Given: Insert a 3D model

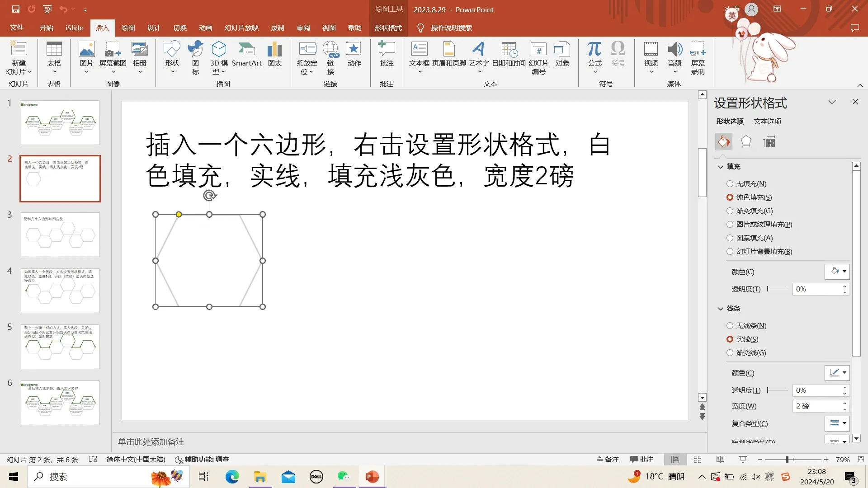Looking at the screenshot, I should pyautogui.click(x=219, y=57).
